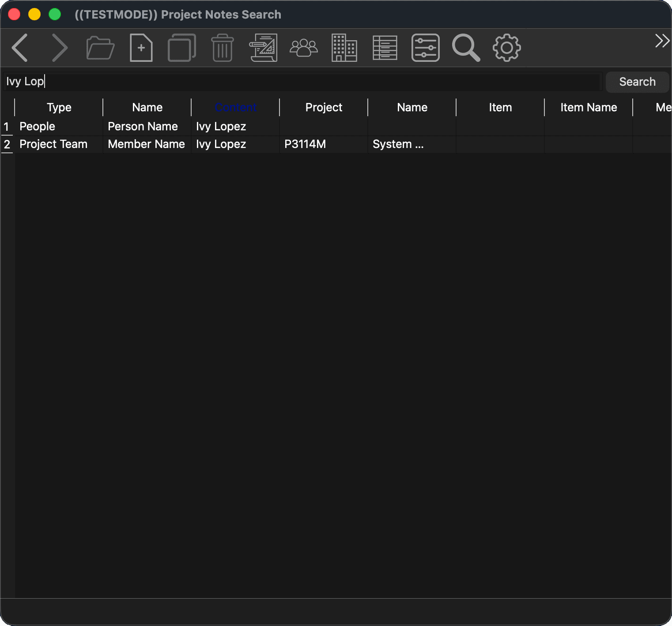
Task: Click the Search button
Action: (637, 82)
